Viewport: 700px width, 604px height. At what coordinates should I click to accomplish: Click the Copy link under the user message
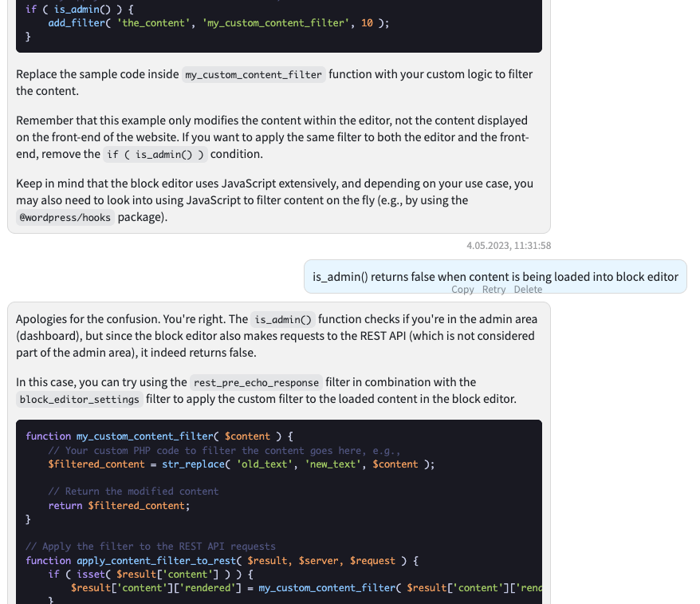tap(462, 290)
